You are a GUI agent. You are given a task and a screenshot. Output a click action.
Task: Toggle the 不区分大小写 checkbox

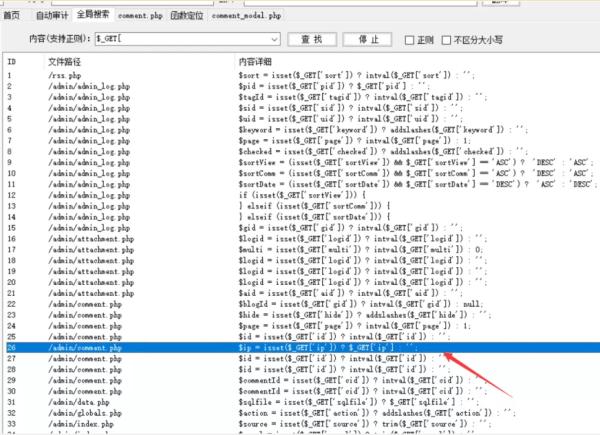[x=450, y=40]
